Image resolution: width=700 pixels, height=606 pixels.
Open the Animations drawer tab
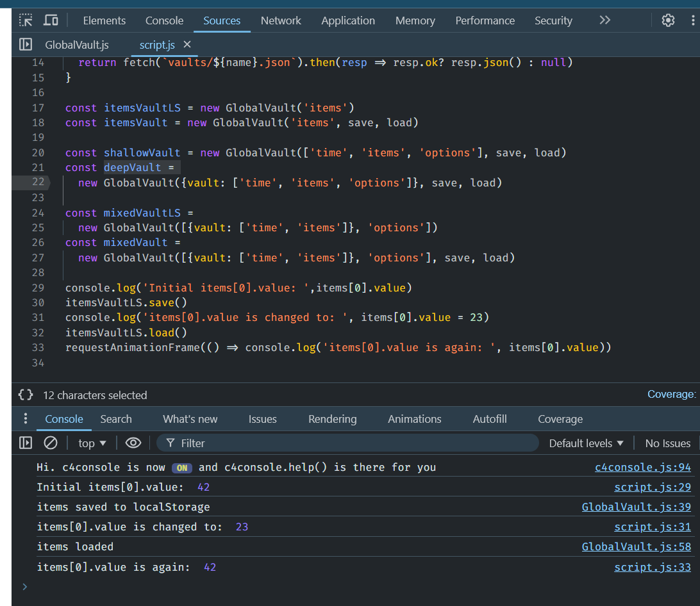pos(414,419)
